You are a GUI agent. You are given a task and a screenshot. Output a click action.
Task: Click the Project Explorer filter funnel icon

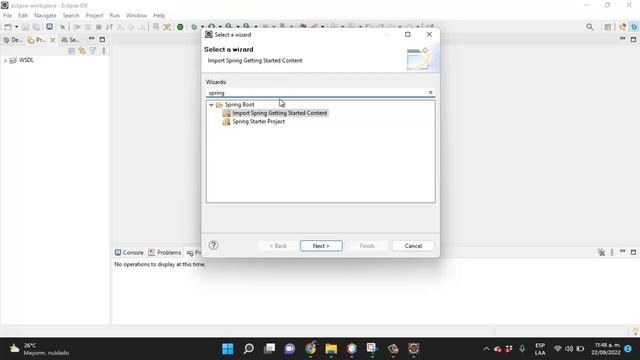pyautogui.click(x=93, y=51)
